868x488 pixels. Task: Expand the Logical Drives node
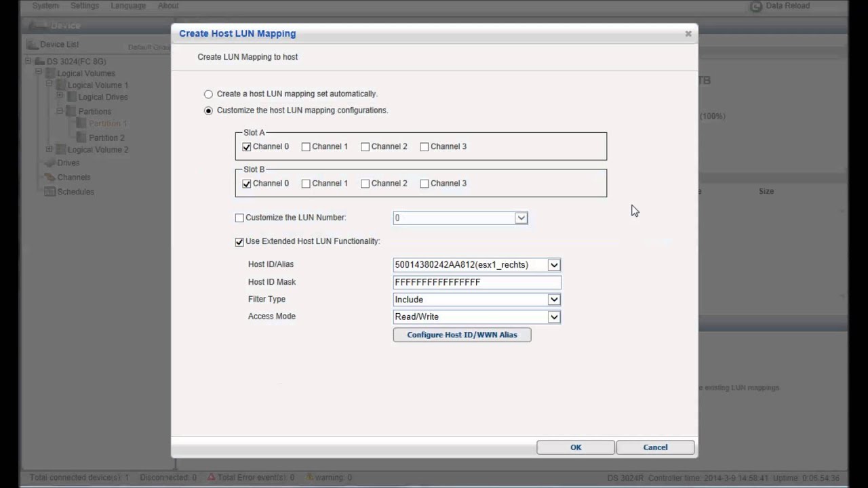60,96
